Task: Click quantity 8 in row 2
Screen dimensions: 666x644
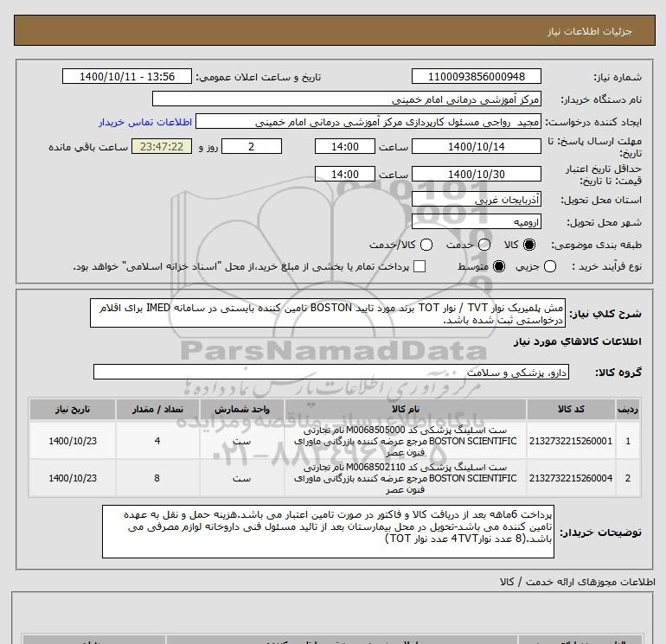Action: click(x=157, y=478)
